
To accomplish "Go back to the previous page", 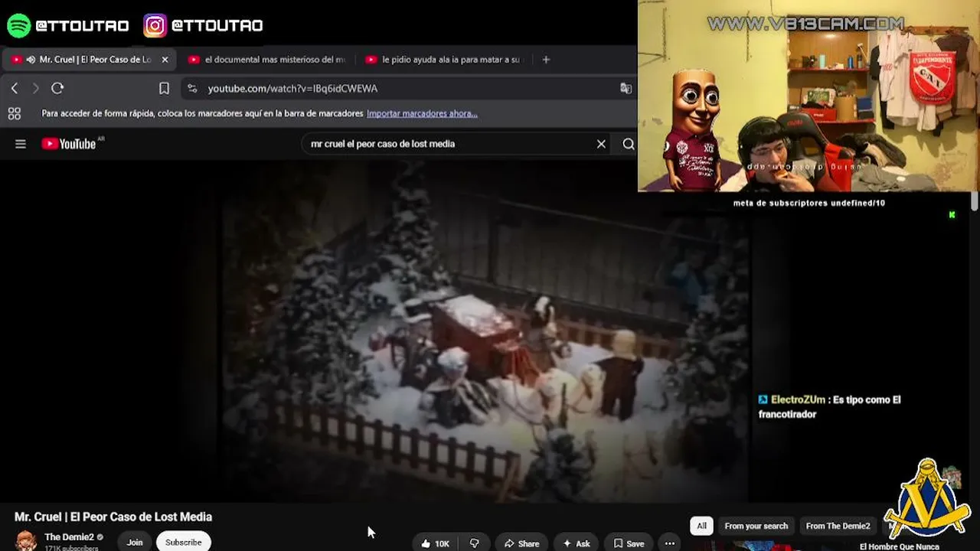I will pos(15,89).
